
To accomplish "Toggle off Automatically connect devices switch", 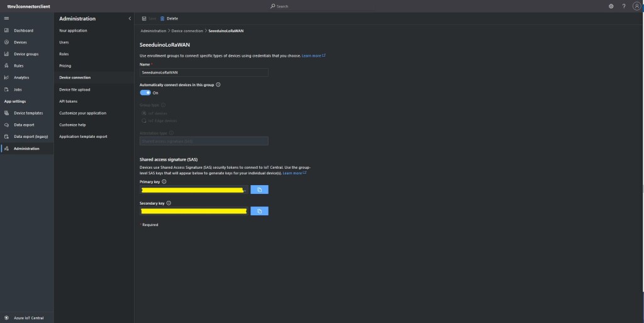I will click(x=145, y=93).
